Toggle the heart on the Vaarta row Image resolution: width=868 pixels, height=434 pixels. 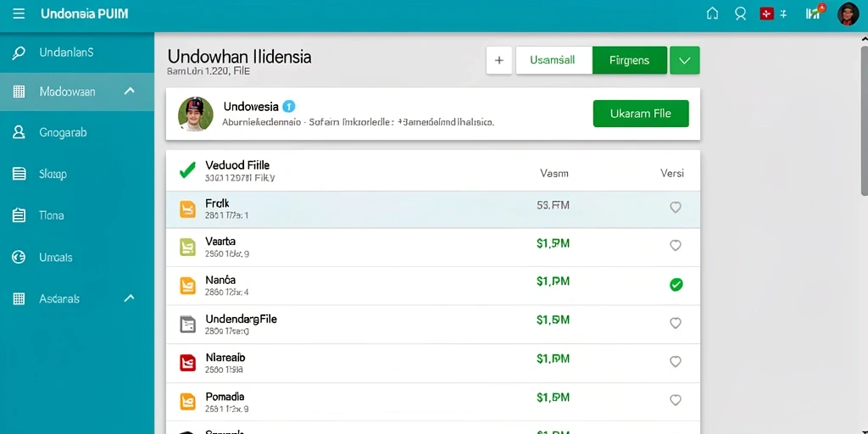point(676,245)
